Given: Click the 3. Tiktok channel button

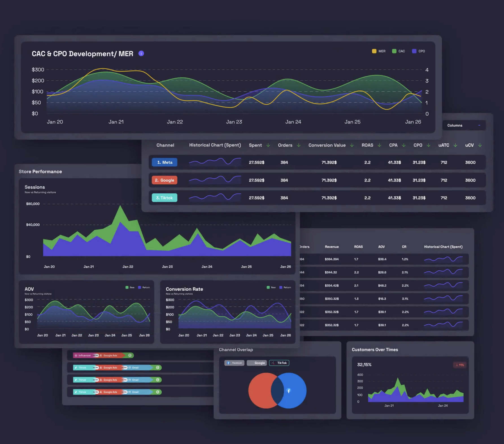Looking at the screenshot, I should [164, 198].
